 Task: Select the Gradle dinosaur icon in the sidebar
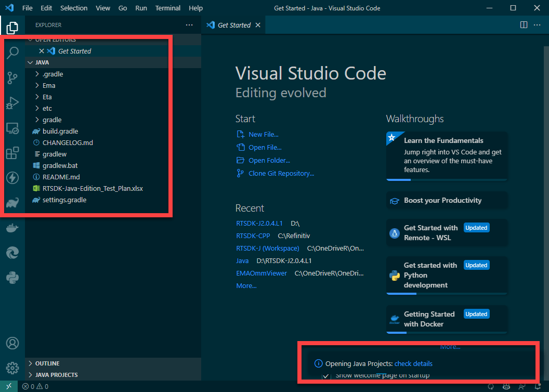12,203
